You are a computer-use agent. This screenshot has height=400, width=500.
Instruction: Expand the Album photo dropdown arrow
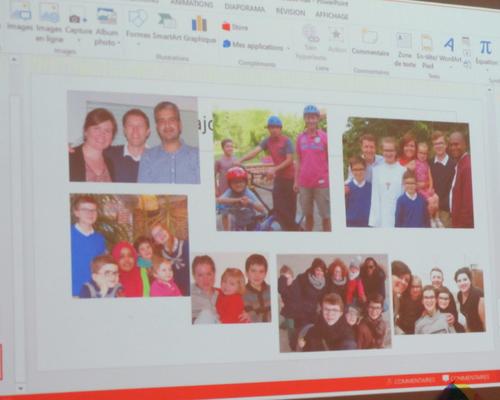tap(119, 43)
